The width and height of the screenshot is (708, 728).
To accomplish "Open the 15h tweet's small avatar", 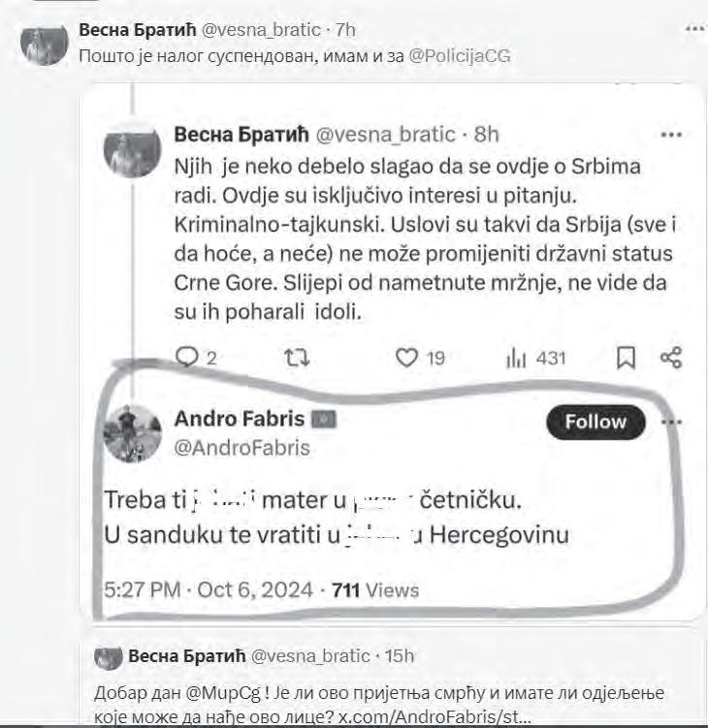I will click(107, 656).
